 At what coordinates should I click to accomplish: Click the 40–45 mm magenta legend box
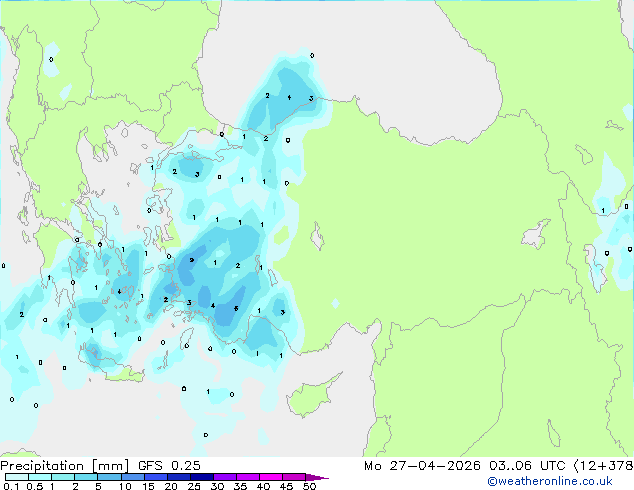click(x=271, y=477)
